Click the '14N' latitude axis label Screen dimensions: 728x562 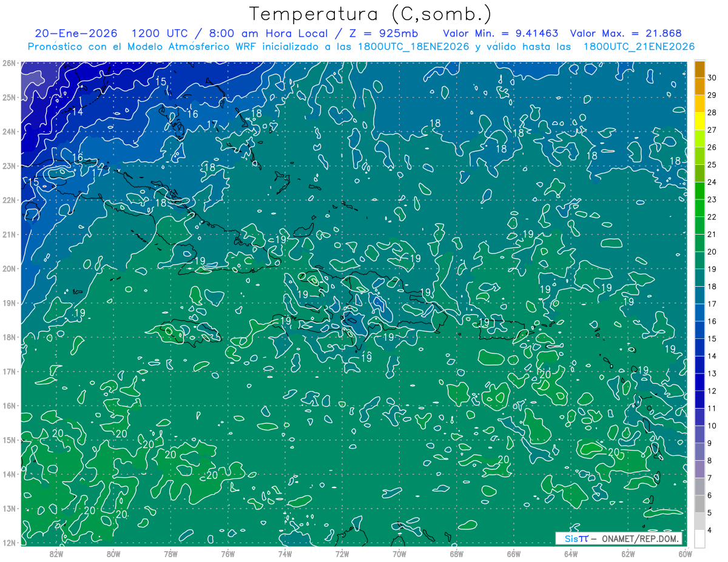point(9,474)
